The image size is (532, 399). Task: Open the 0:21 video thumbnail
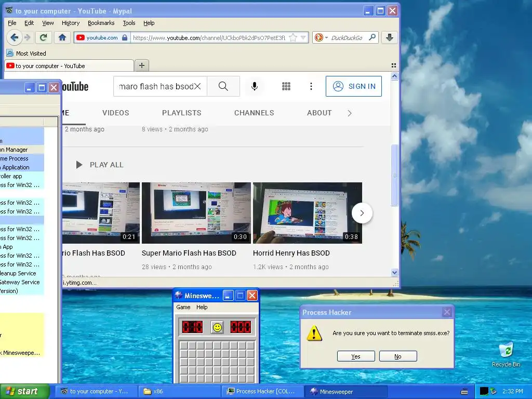(101, 213)
